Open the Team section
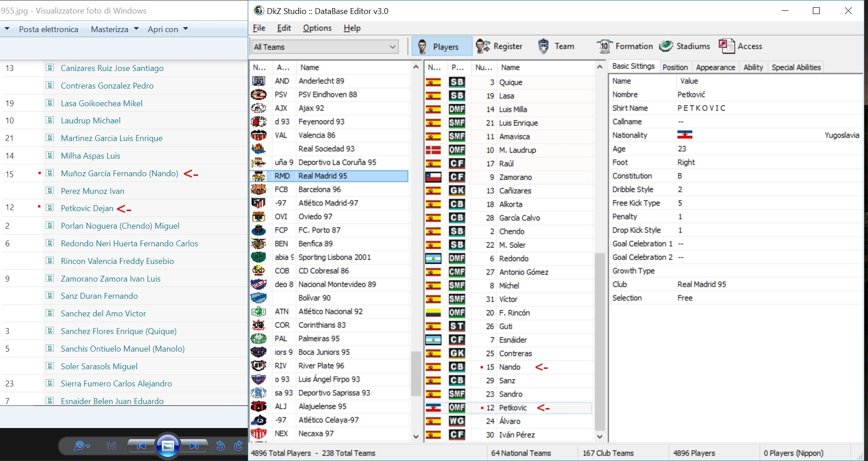 tap(556, 46)
